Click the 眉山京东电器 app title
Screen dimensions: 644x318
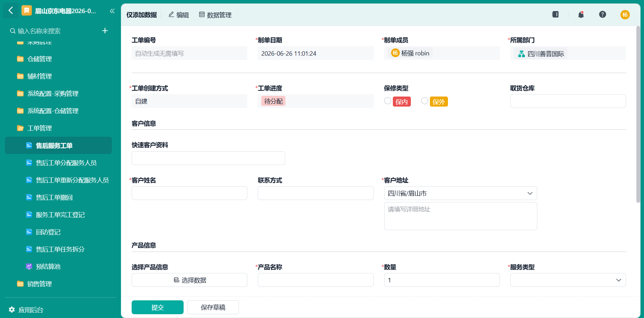[65, 11]
